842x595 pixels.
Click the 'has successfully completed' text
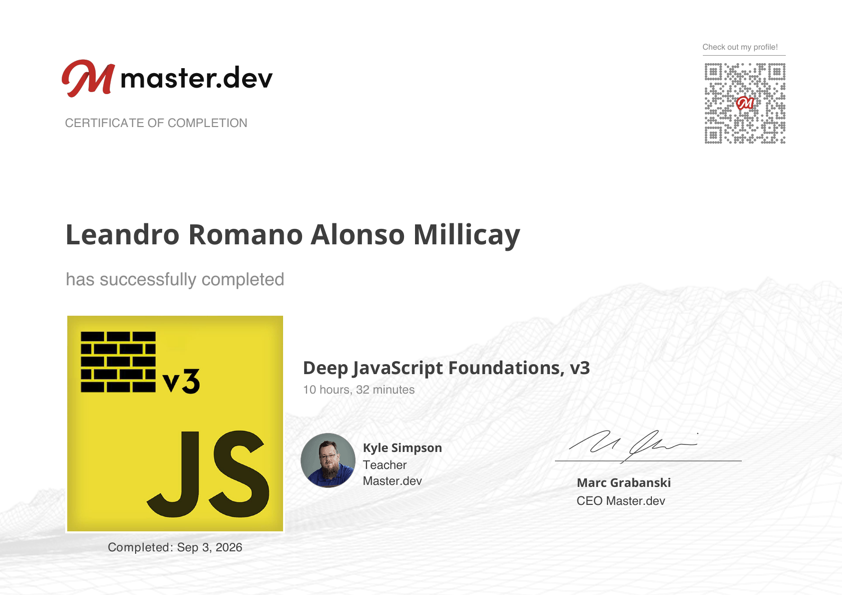(175, 280)
